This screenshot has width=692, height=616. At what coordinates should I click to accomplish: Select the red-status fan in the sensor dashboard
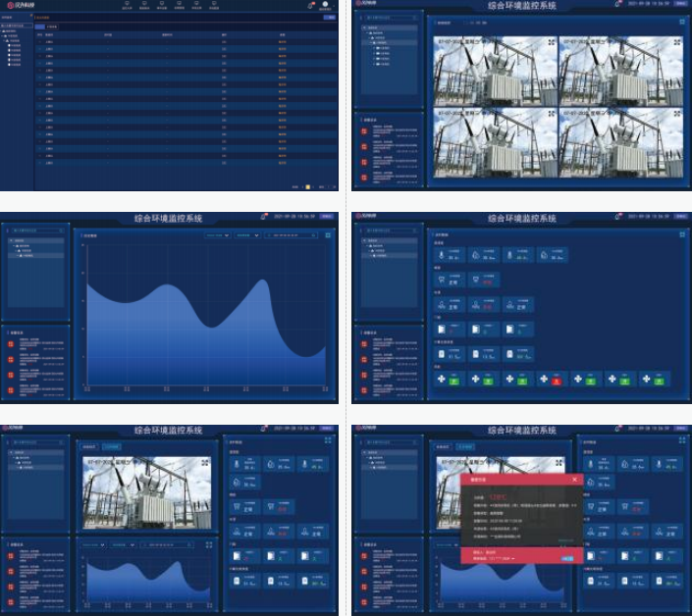[x=555, y=380]
